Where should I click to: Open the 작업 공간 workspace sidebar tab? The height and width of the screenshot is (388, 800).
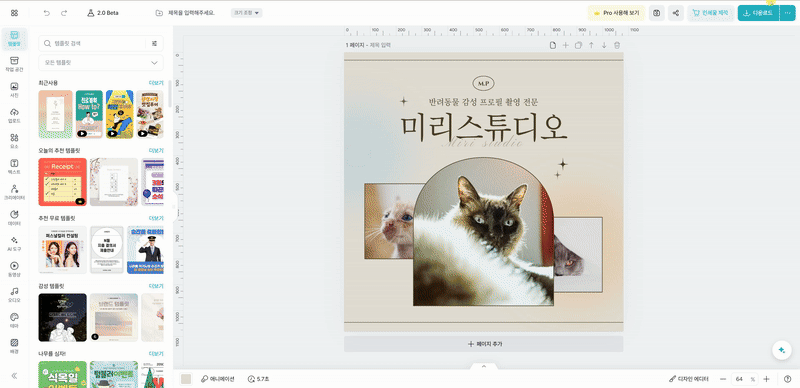[x=14, y=64]
